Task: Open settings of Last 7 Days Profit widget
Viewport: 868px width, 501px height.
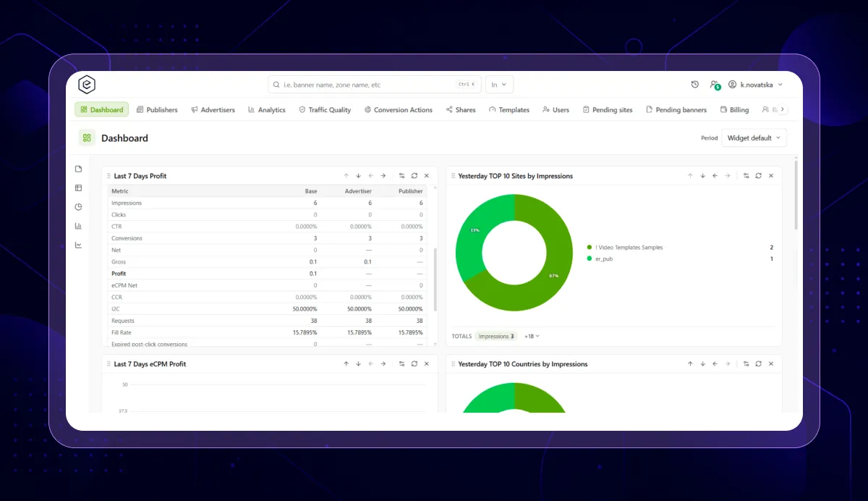Action: point(402,176)
